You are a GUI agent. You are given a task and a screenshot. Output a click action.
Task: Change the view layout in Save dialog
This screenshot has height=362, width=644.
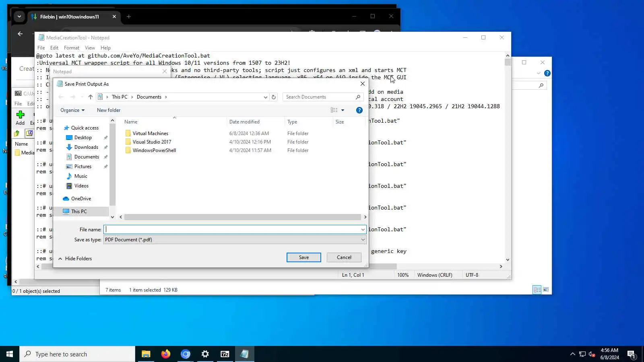point(334,110)
